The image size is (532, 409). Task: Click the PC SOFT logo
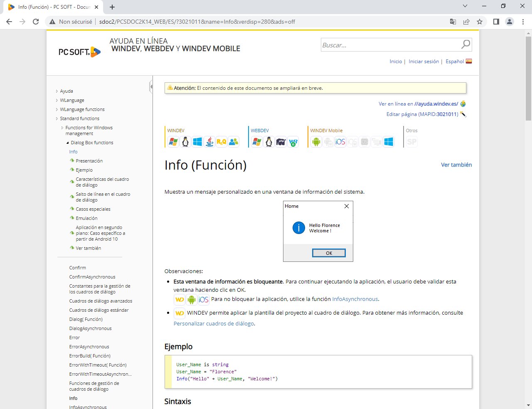[79, 52]
